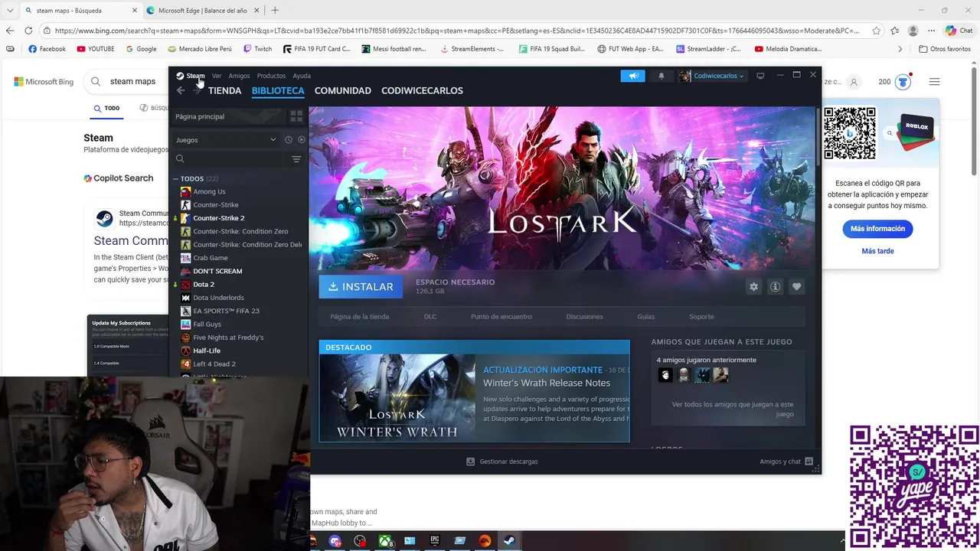Image resolution: width=980 pixels, height=551 pixels.
Task: Open new tab in Edge
Action: pyautogui.click(x=275, y=11)
